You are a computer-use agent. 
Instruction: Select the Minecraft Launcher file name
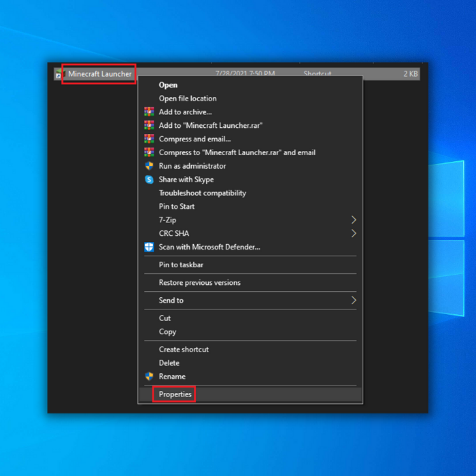pos(99,74)
